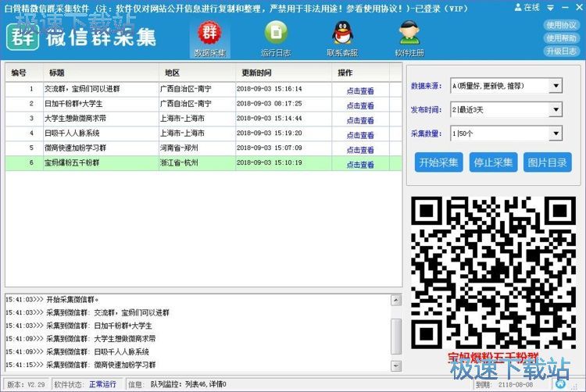The width and height of the screenshot is (586, 392).
Task: Click the 微信群采集 app logo icon
Action: click(23, 37)
